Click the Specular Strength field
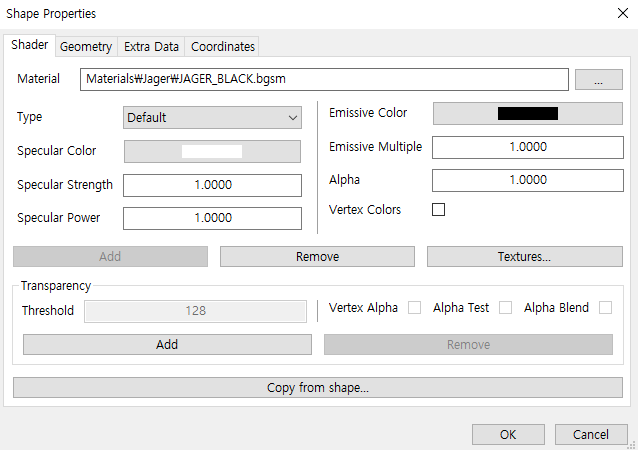The image size is (638, 450). [212, 185]
